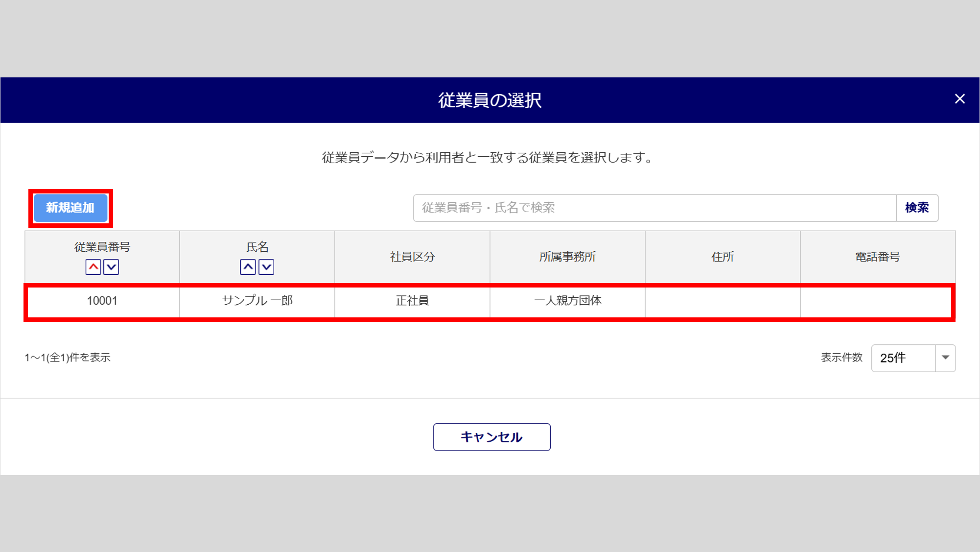Sort employee number ascending with up arrow
The image size is (980, 552).
(93, 267)
